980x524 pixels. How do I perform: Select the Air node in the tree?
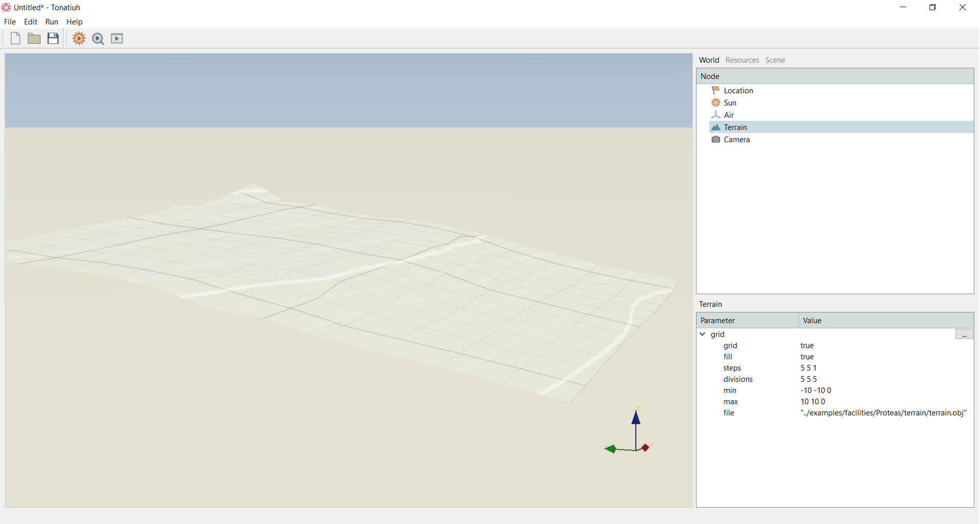(x=729, y=115)
